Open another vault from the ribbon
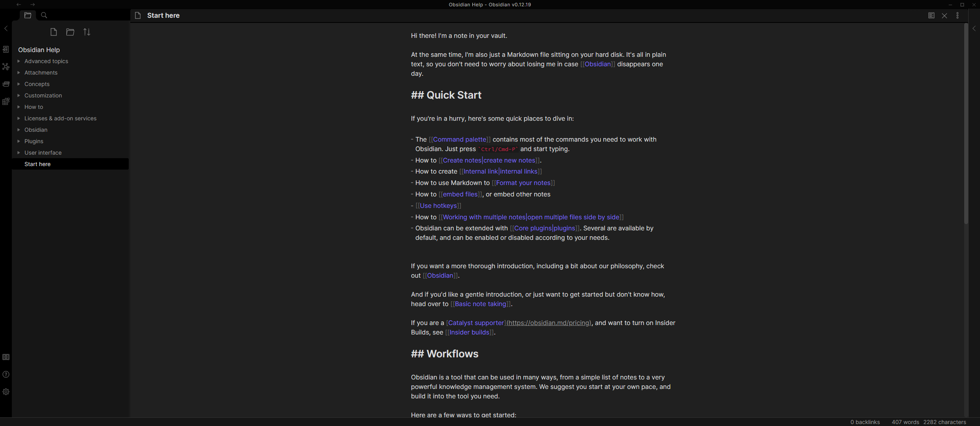Screen dimensions: 980x426 [6, 357]
